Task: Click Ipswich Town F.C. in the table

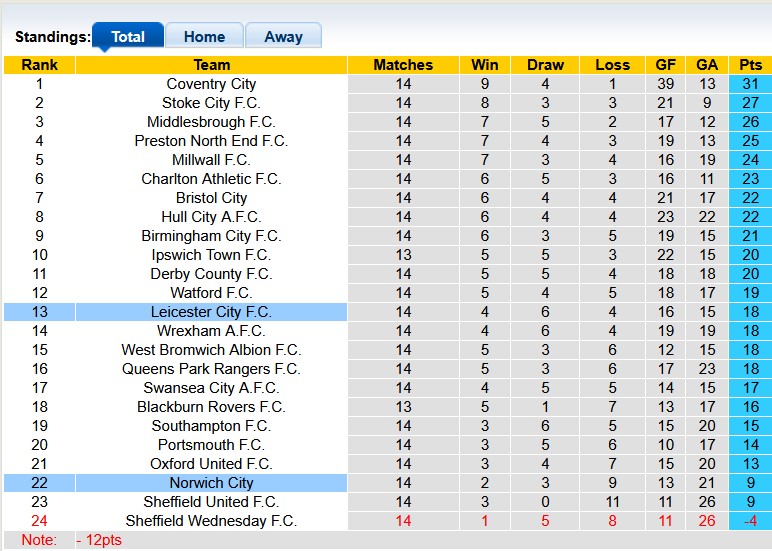Action: (x=211, y=255)
